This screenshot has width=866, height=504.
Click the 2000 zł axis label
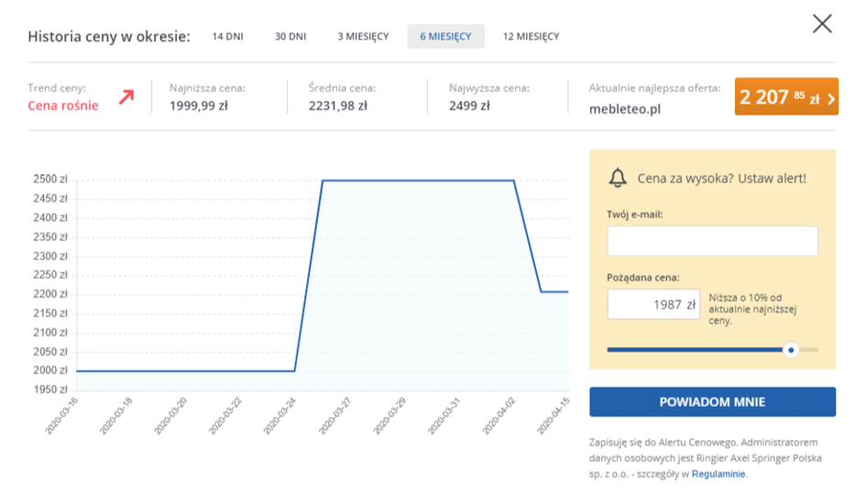coord(50,370)
